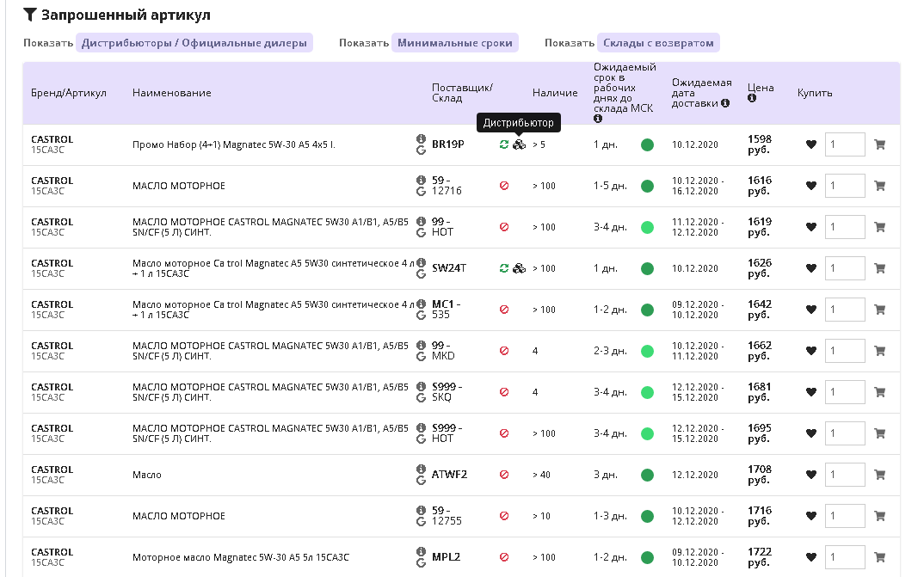The image size is (924, 577).
Task: Select supplier code SW24T
Action: tap(449, 268)
